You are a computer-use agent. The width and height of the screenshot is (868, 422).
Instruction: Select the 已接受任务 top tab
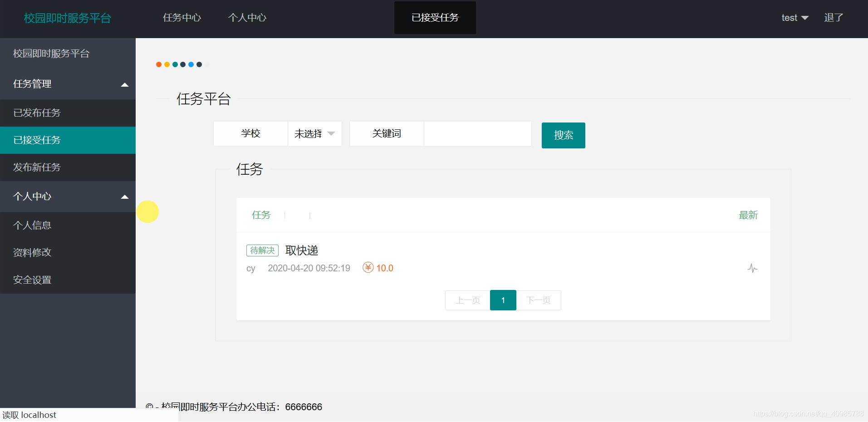[435, 18]
